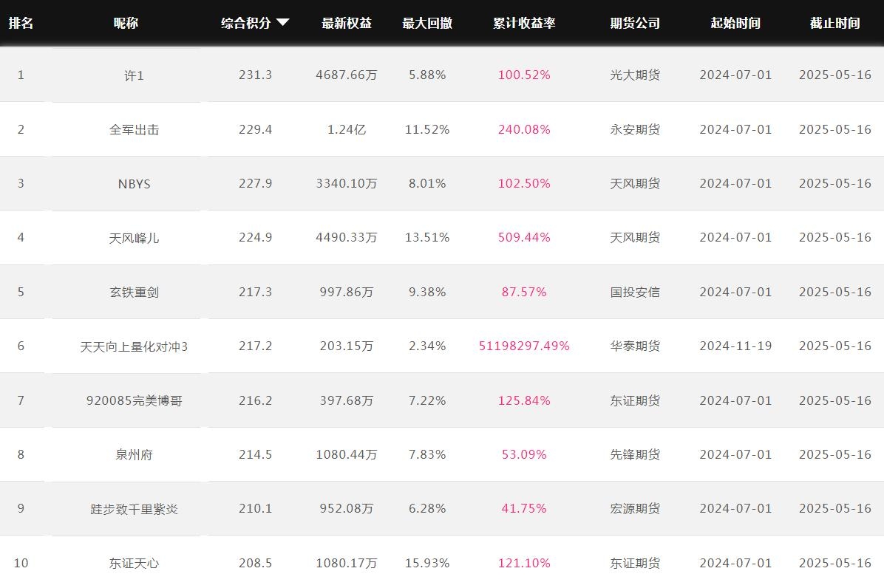The height and width of the screenshot is (588, 884).
Task: Click the equity value 3340.10万
Action: (x=347, y=184)
